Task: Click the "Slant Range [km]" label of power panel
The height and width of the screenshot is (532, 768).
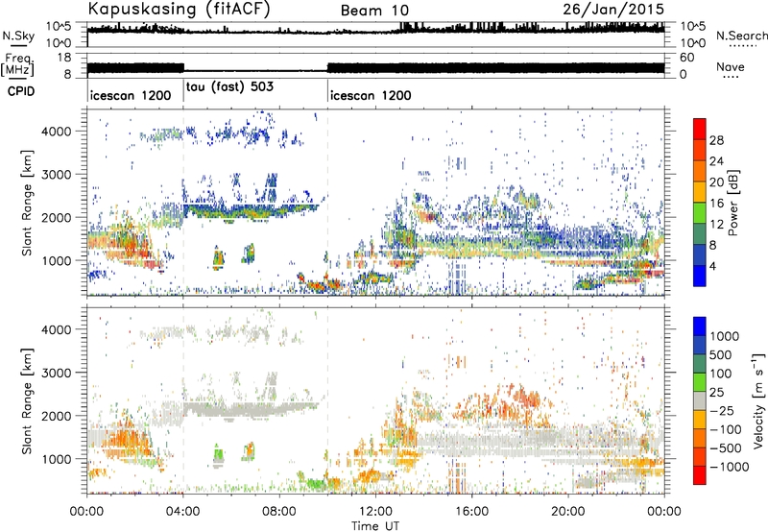Action: tap(28, 203)
